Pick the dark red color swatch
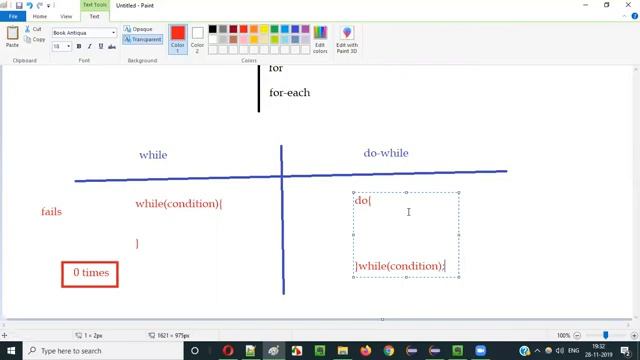 point(233,29)
